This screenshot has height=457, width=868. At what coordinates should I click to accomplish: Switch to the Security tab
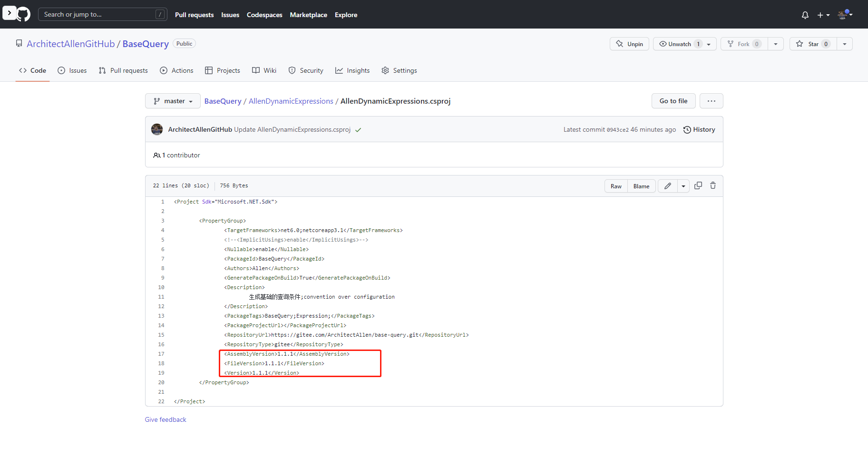tap(306, 70)
